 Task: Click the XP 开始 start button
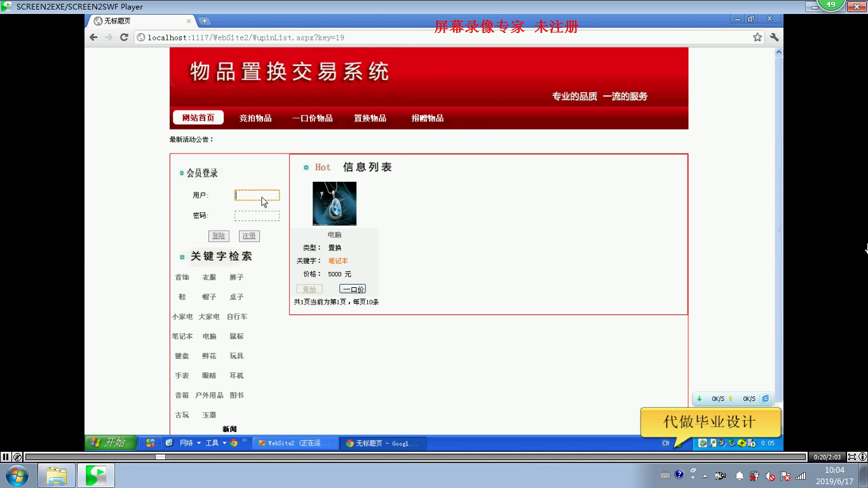[x=110, y=443]
